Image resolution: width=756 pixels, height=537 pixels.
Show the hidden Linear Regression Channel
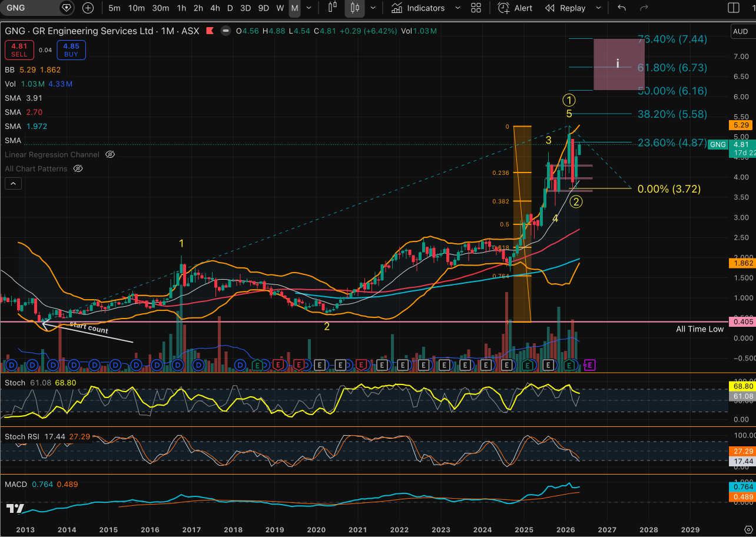110,154
